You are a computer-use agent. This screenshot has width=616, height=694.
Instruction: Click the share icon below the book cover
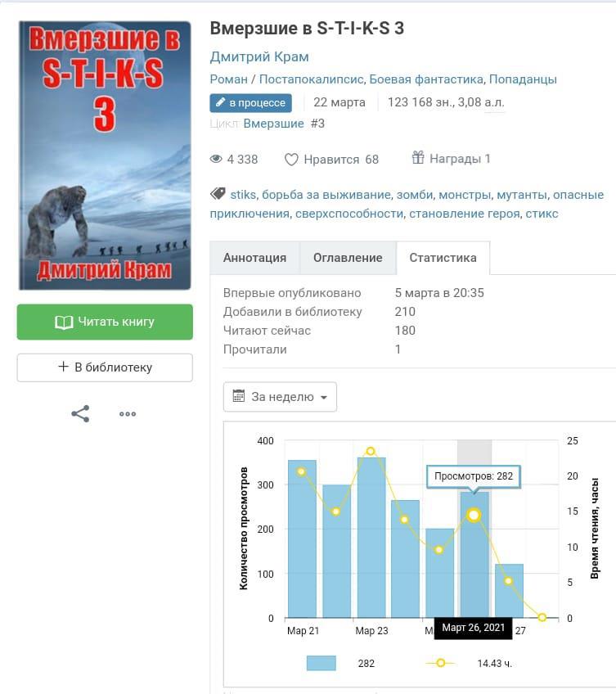pyautogui.click(x=80, y=414)
